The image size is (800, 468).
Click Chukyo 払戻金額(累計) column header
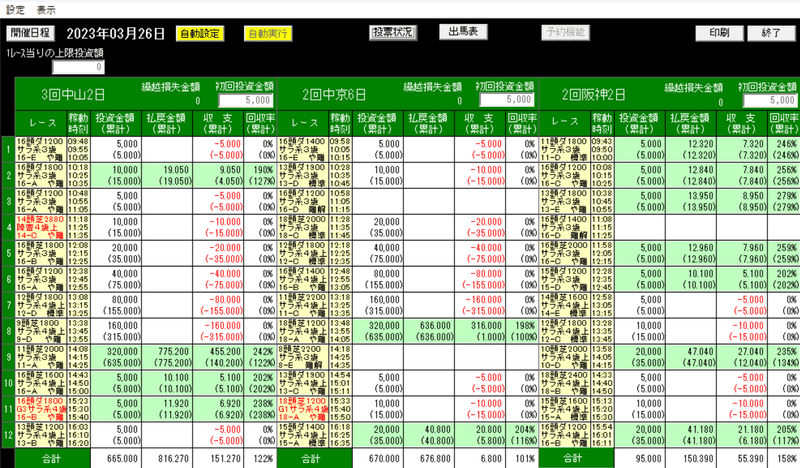coord(429,124)
